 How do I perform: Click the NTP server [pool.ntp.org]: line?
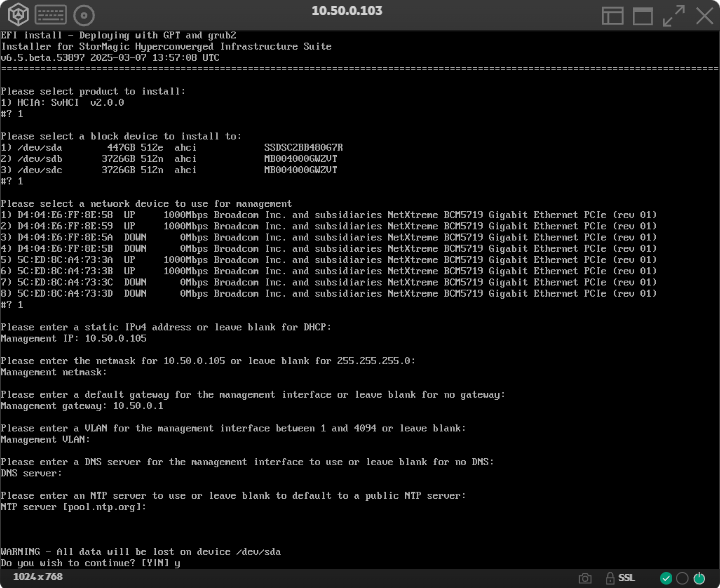(x=73, y=507)
